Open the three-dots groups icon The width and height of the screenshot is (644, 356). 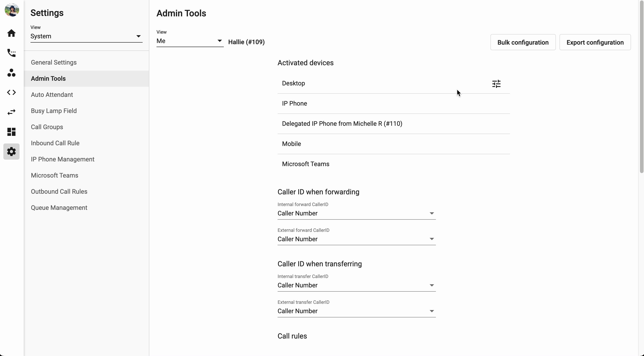click(x=11, y=73)
